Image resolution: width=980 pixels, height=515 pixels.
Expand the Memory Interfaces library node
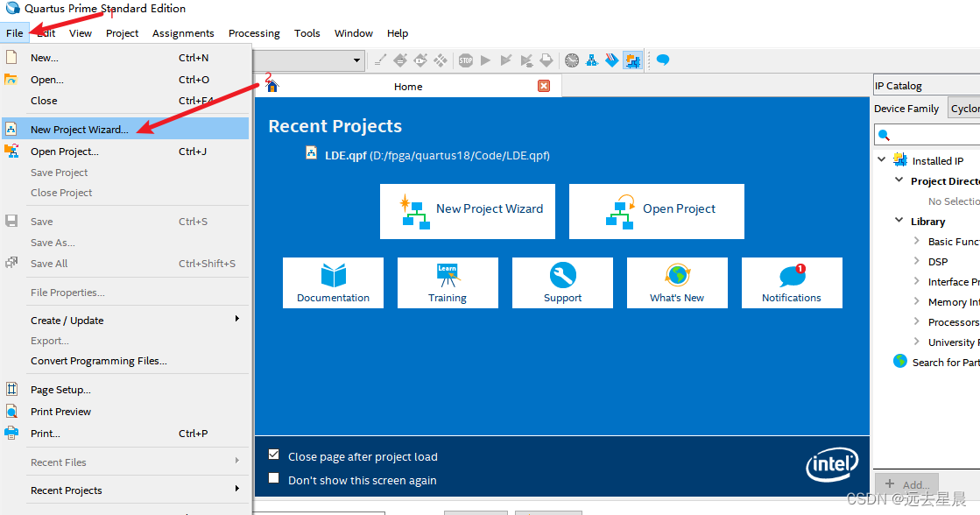coord(916,300)
